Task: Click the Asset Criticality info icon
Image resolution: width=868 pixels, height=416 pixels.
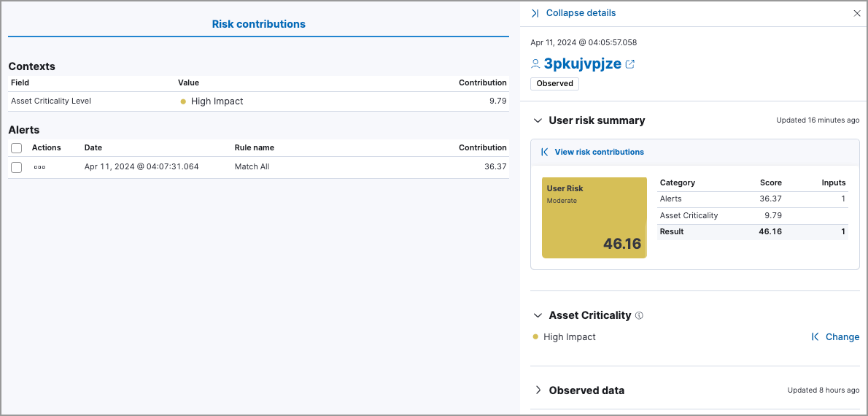Action: pos(639,316)
